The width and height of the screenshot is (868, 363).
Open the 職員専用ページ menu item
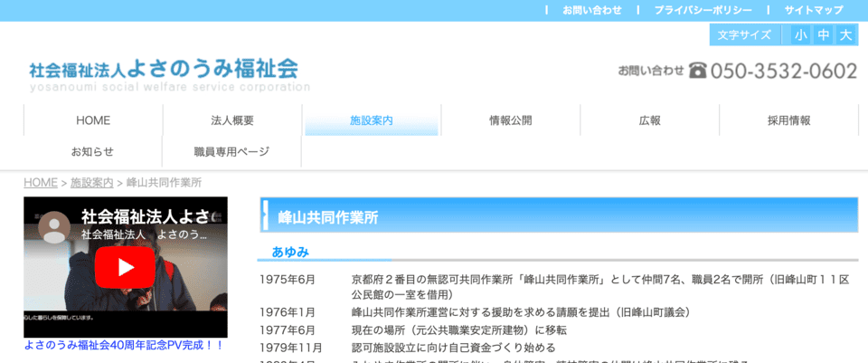(232, 151)
